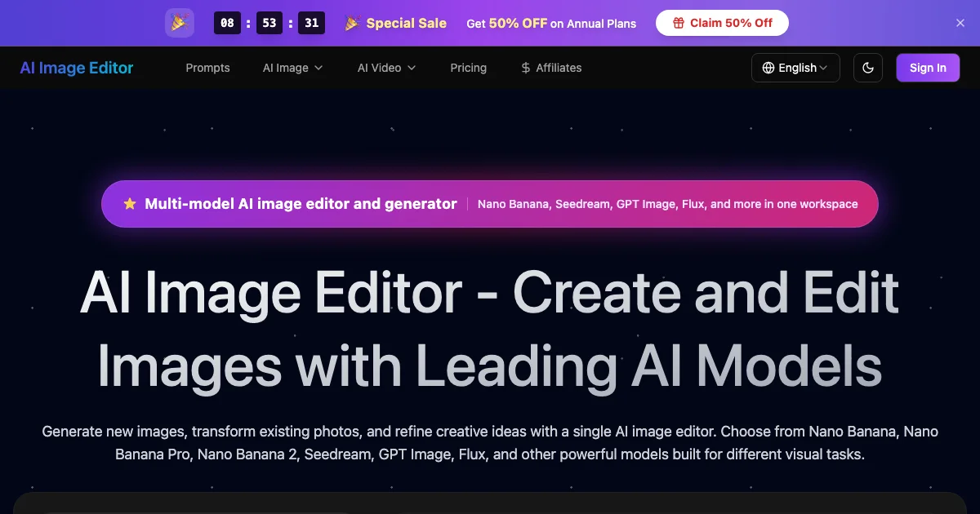Open the AI Image Editor logo link

point(77,68)
